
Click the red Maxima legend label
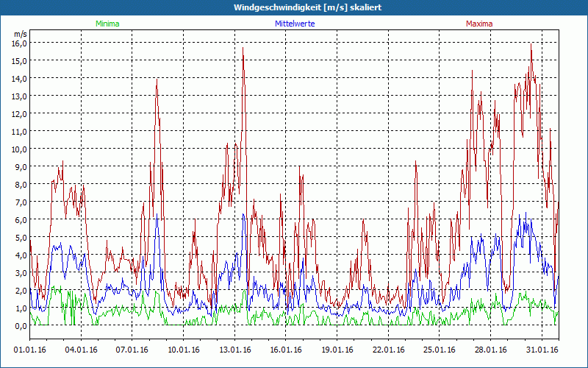click(x=479, y=24)
